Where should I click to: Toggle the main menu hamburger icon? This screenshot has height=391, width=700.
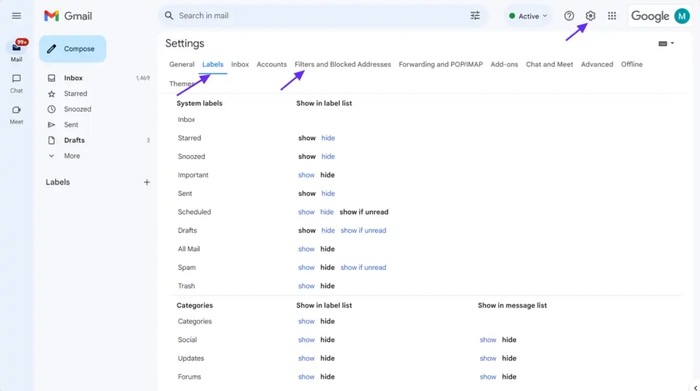pyautogui.click(x=17, y=16)
